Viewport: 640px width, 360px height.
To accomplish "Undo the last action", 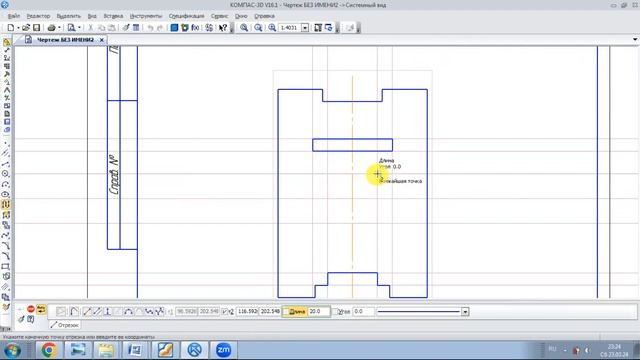I will tap(150, 28).
